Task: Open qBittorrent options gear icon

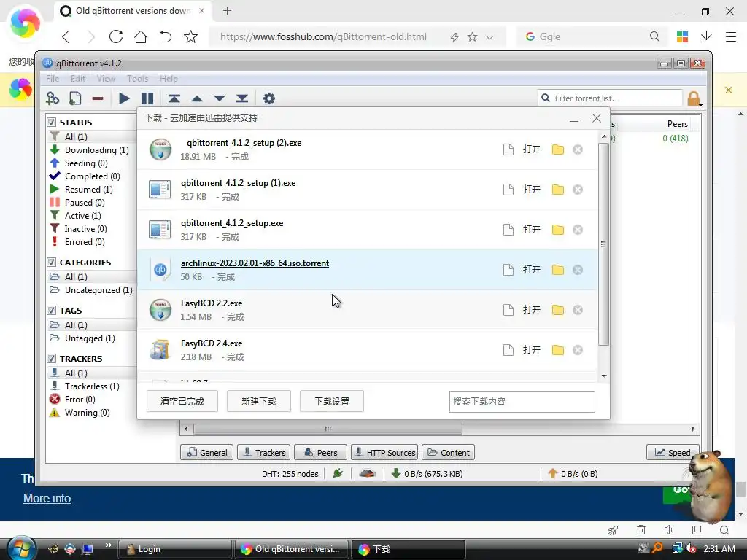Action: [x=269, y=98]
